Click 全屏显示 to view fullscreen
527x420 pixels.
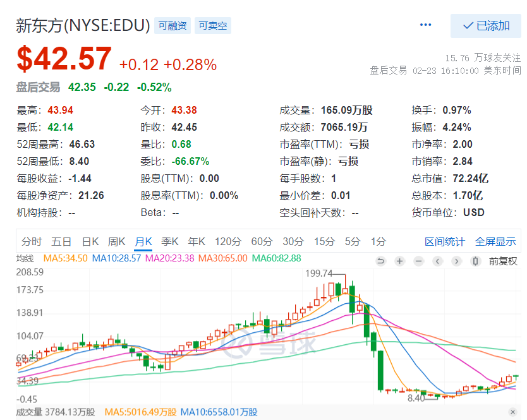pos(495,241)
